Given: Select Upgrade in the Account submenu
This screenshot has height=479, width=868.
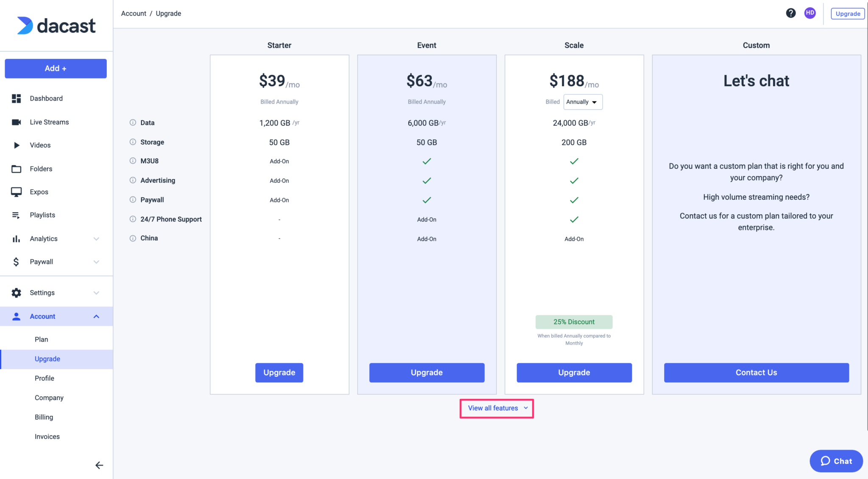Looking at the screenshot, I should pyautogui.click(x=56, y=359).
